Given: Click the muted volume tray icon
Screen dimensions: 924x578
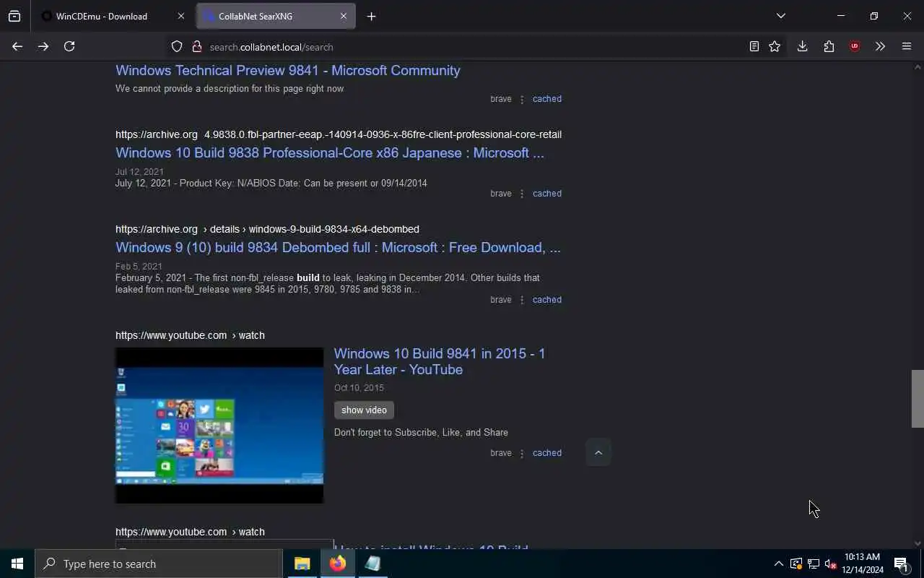Looking at the screenshot, I should coord(830,564).
